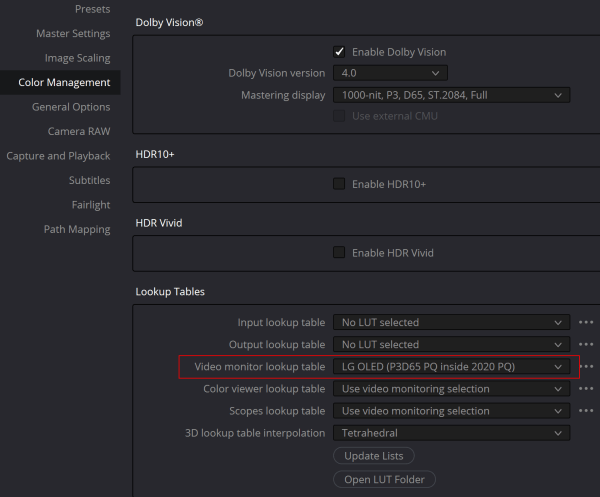Disable the Enable Dolby Vision checkbox
Image resolution: width=600 pixels, height=497 pixels.
point(339,52)
